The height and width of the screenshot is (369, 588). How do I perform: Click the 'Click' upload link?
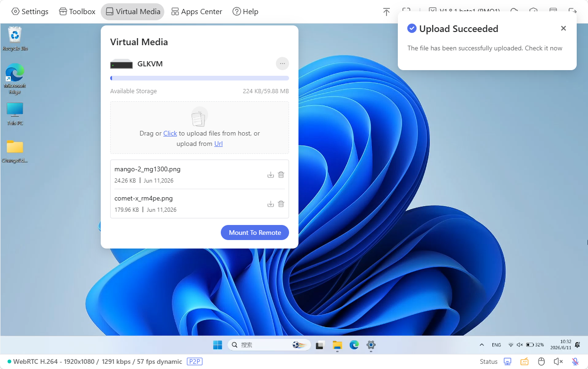point(170,133)
